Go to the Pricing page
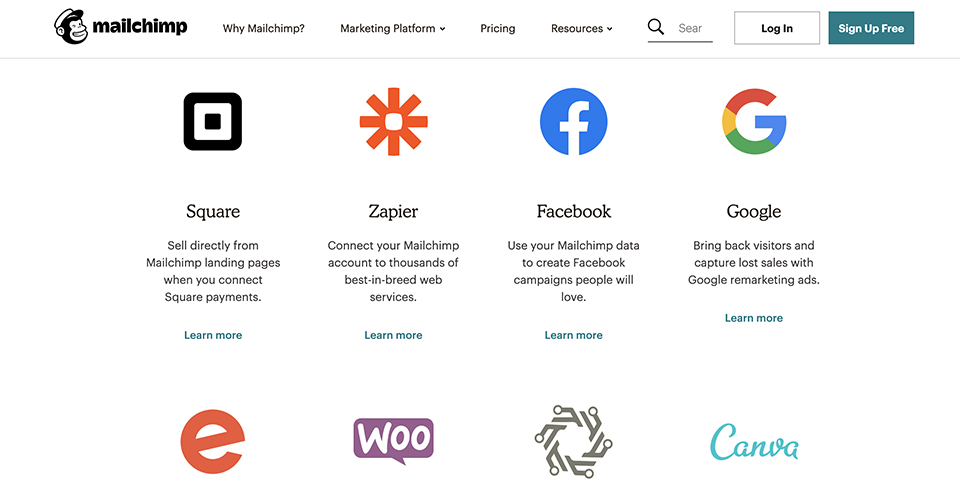The width and height of the screenshot is (960, 479). (498, 29)
